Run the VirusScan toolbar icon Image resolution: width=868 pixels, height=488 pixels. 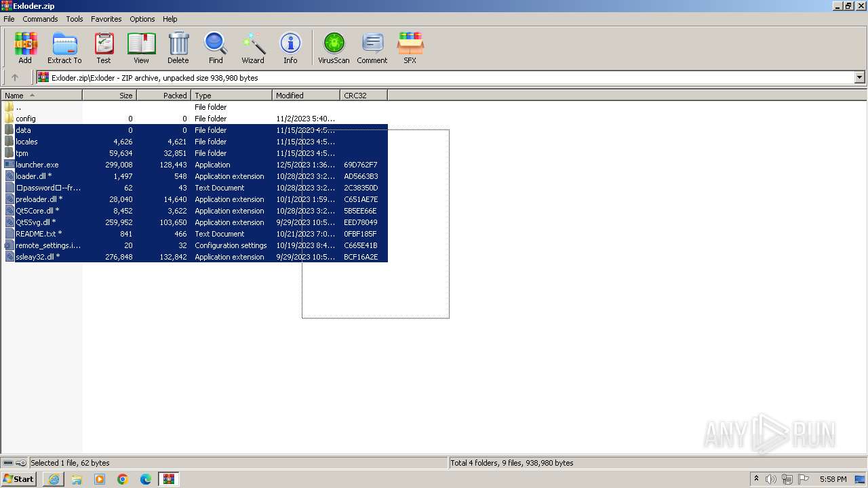(334, 47)
